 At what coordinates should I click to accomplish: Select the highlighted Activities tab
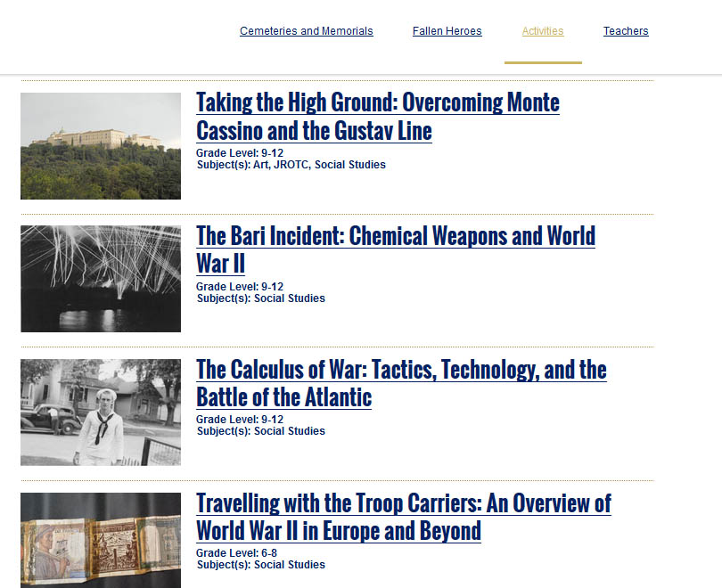542,31
